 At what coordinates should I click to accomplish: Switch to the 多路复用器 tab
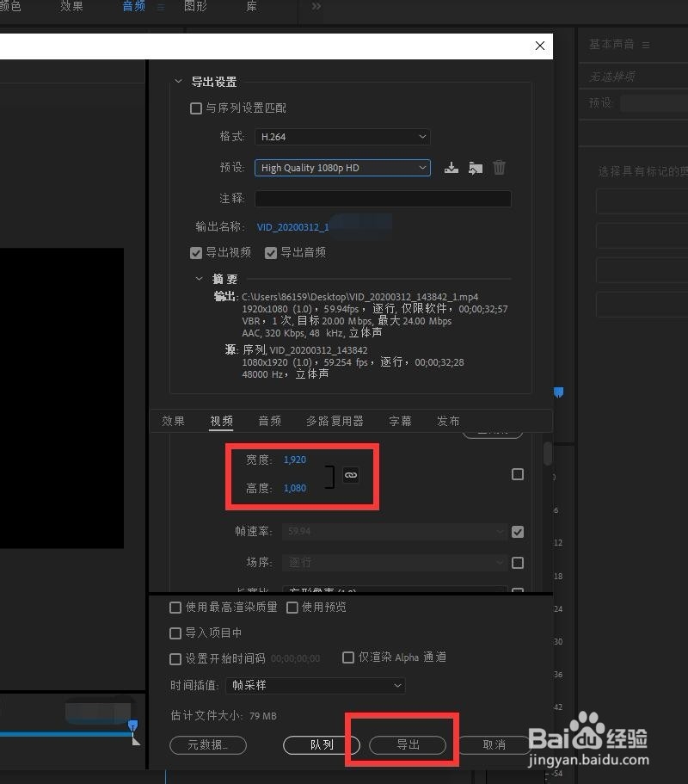pos(335,421)
